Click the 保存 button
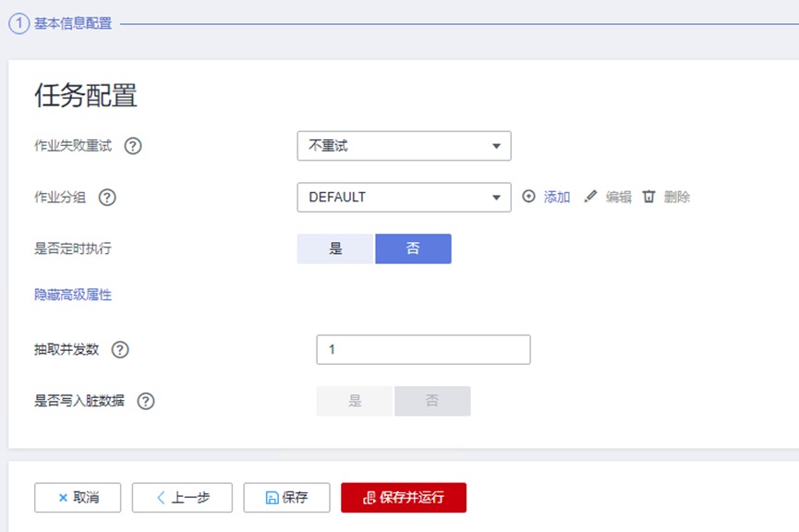 [x=286, y=497]
